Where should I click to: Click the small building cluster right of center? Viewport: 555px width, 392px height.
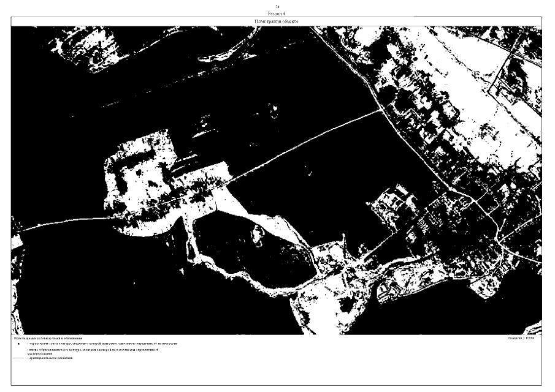pyautogui.click(x=392, y=202)
